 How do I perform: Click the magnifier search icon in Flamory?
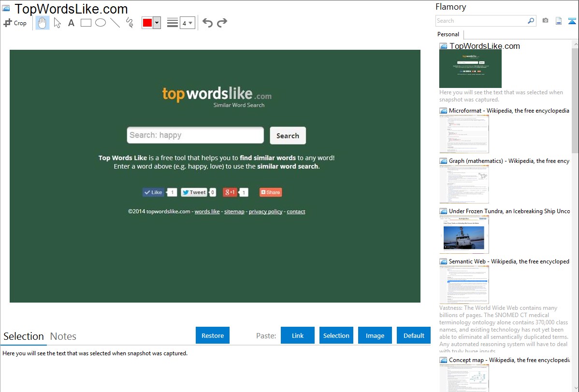[x=531, y=21]
